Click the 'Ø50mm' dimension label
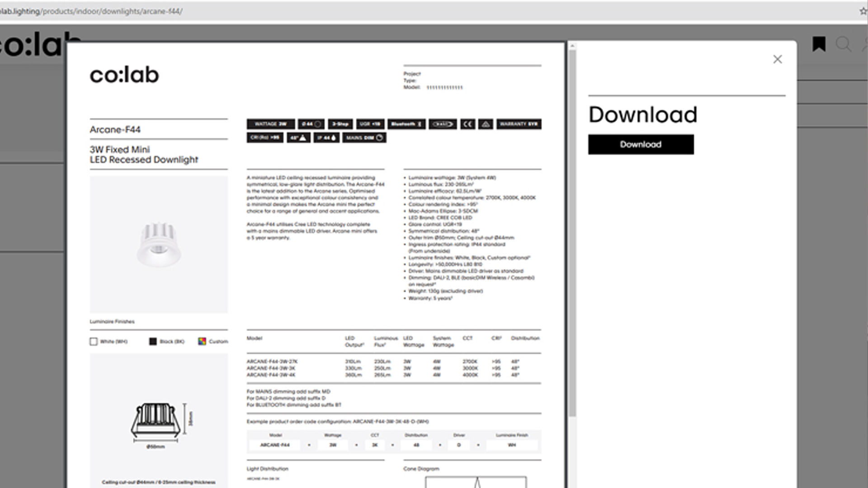This screenshot has height=488, width=868. point(156,447)
